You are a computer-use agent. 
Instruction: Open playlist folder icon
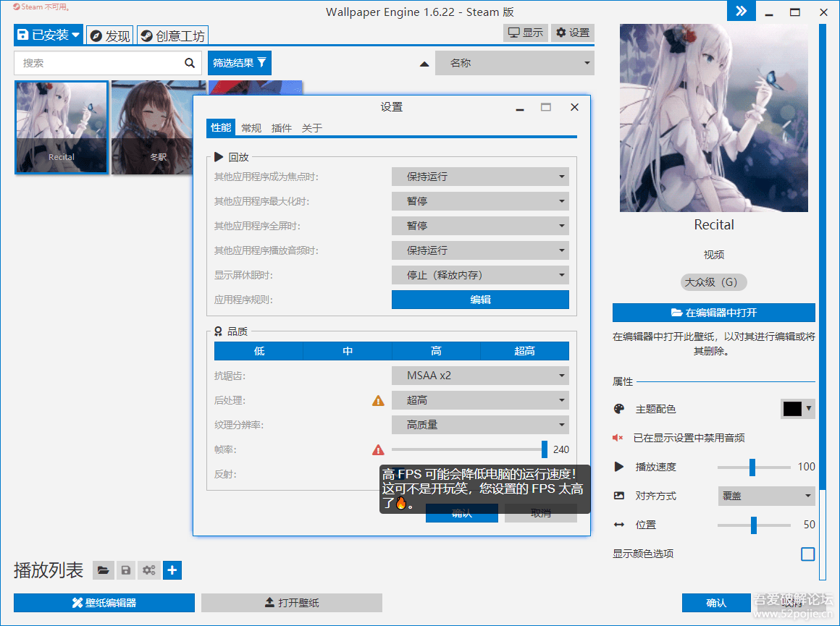coord(104,570)
